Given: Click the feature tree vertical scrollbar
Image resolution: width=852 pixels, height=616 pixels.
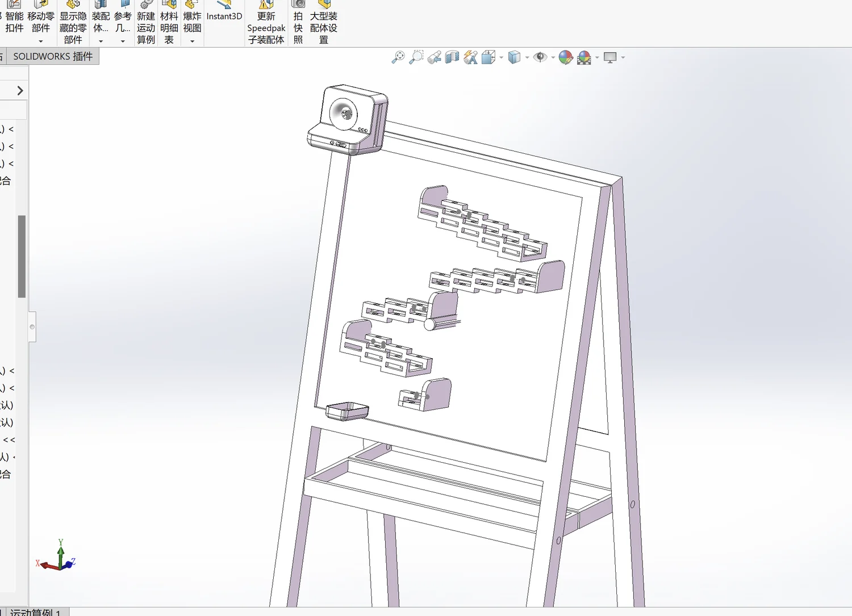Looking at the screenshot, I should click(22, 256).
